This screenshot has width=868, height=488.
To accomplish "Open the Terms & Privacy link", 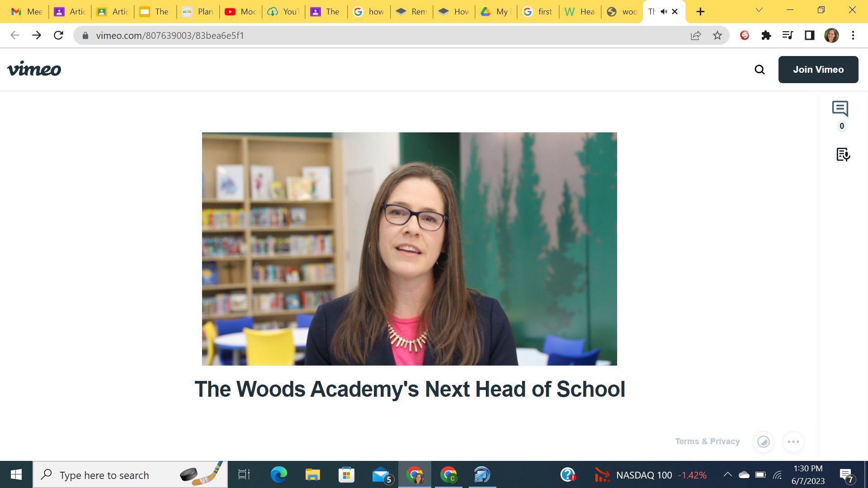I will (707, 441).
